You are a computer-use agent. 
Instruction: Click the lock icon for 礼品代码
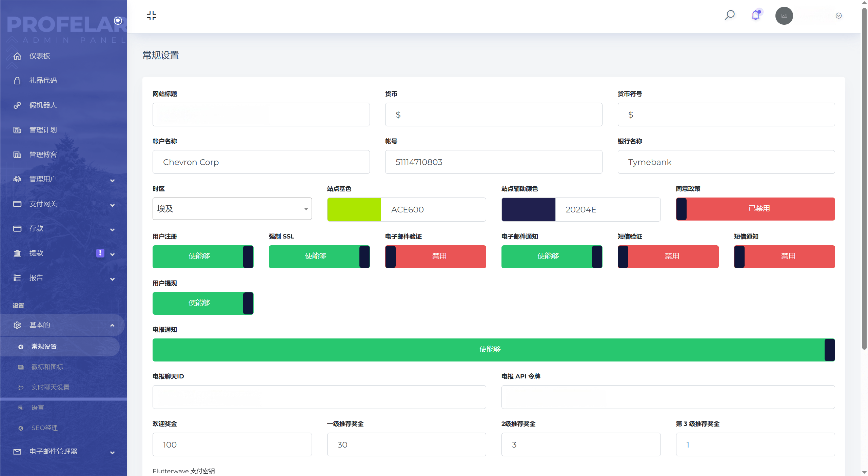17,81
